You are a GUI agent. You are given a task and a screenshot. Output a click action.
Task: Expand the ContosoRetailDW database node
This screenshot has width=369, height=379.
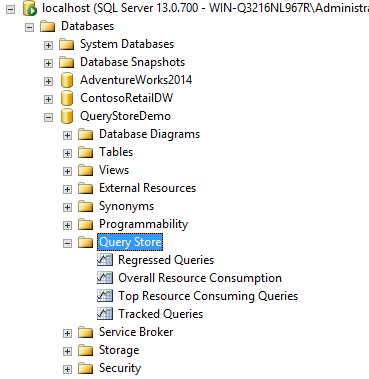point(48,99)
